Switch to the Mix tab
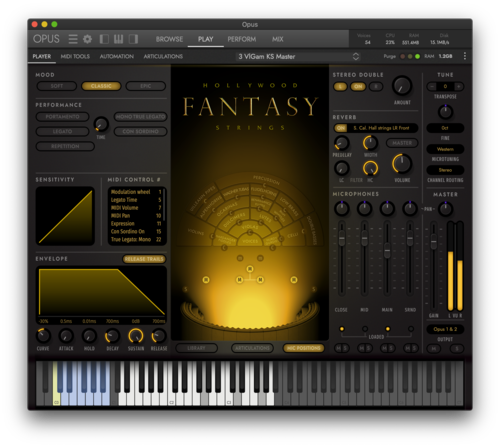The image size is (500, 447). (x=277, y=39)
